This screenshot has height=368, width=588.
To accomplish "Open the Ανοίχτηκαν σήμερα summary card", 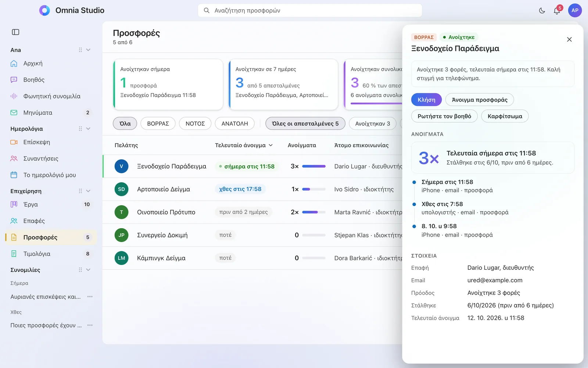I will 168,84.
